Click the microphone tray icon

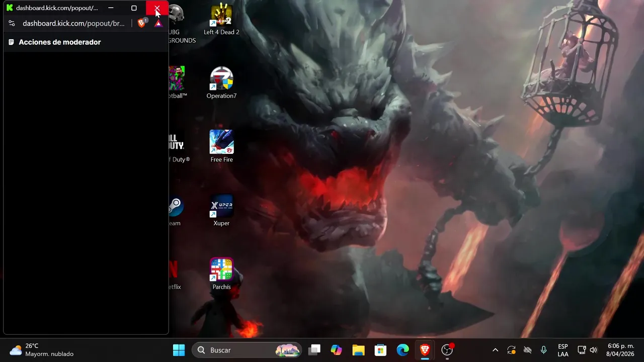[x=543, y=350]
